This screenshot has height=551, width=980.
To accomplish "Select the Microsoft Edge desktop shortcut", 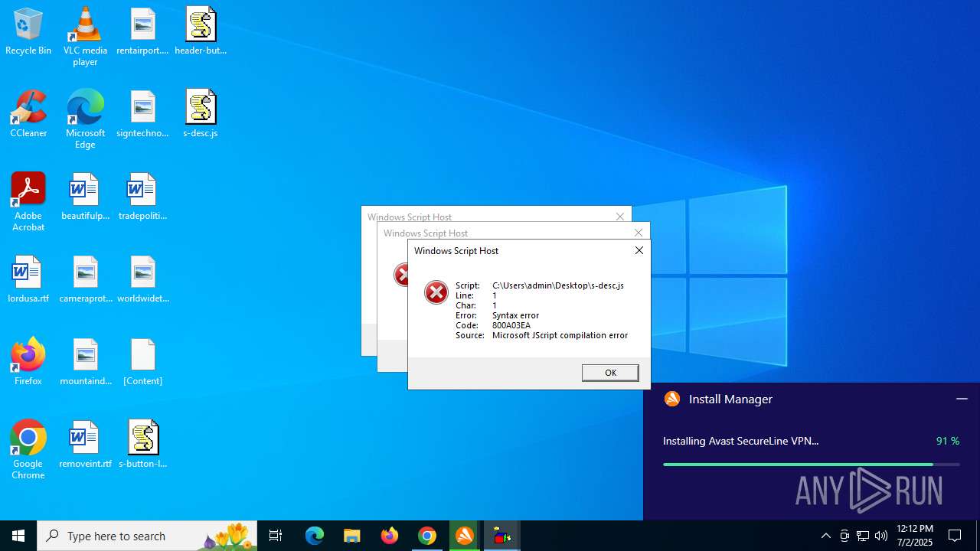I will pyautogui.click(x=85, y=119).
